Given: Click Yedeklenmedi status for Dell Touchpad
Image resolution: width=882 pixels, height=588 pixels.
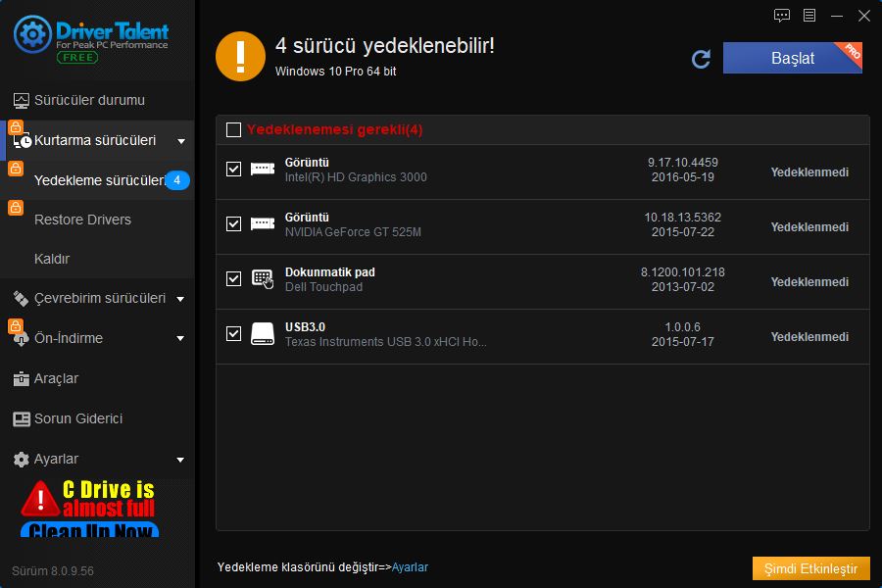Looking at the screenshot, I should pos(809,282).
